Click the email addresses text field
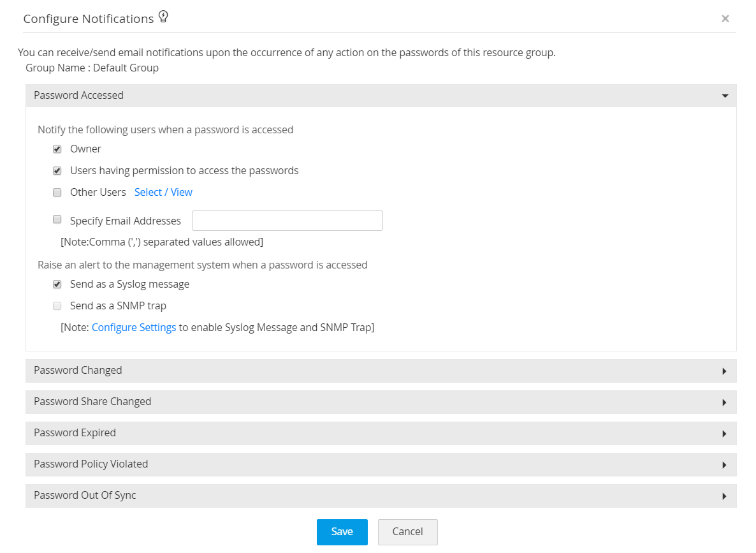 pos(287,221)
